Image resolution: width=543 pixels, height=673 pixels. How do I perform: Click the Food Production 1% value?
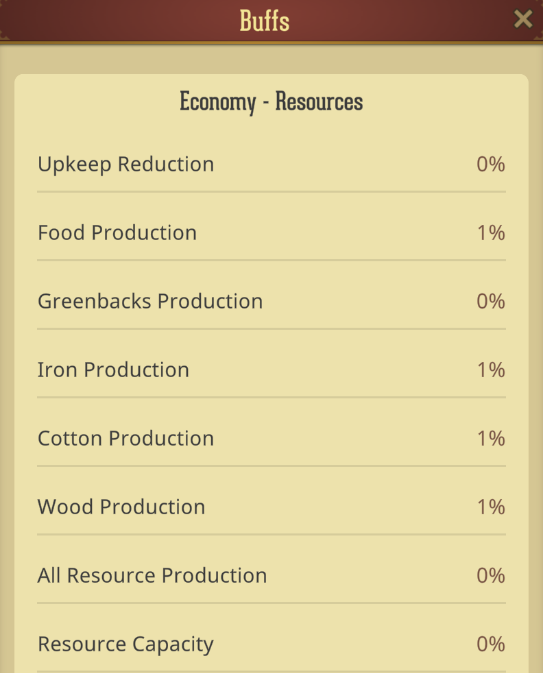tap(491, 233)
